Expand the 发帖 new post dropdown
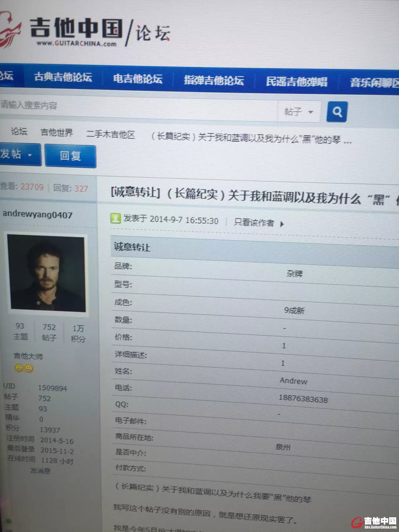Image resolution: width=399 pixels, height=532 pixels. point(18,154)
